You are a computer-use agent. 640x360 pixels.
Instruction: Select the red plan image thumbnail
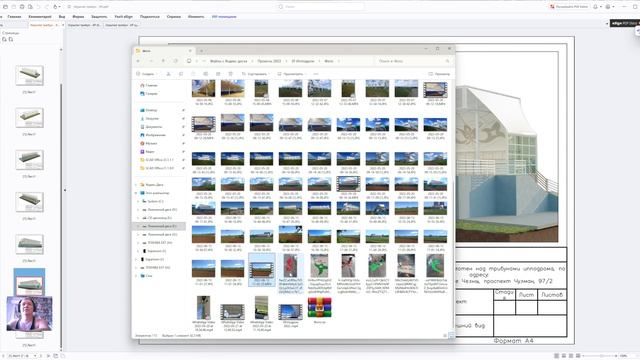(x=291, y=266)
